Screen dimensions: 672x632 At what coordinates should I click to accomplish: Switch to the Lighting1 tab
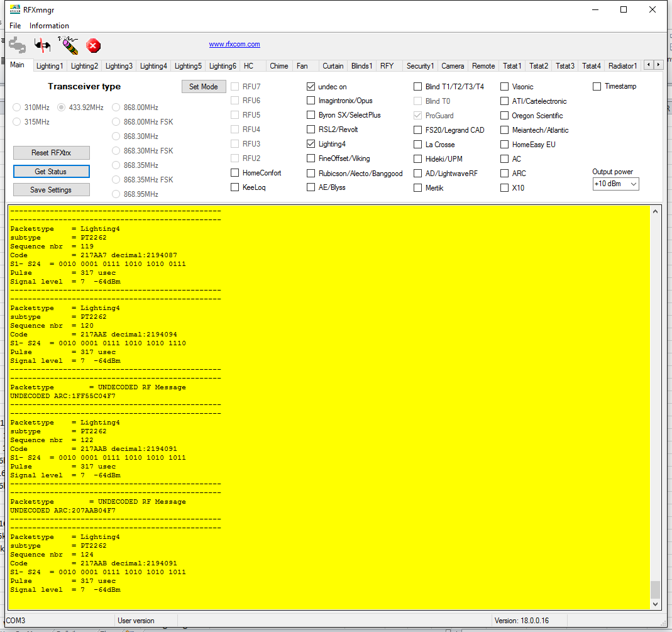pos(50,66)
